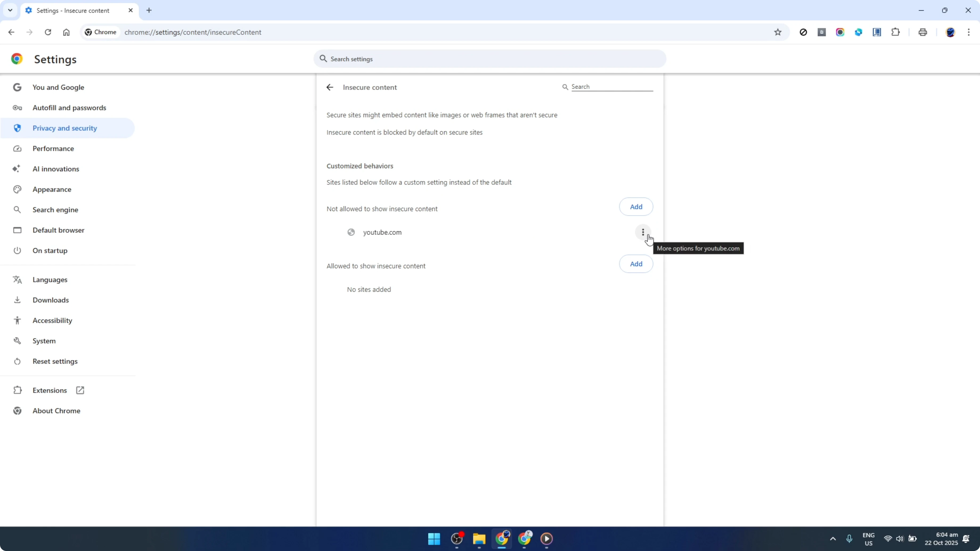Click the content blocked circle-slash icon
This screenshot has width=980, height=551.
803,32
